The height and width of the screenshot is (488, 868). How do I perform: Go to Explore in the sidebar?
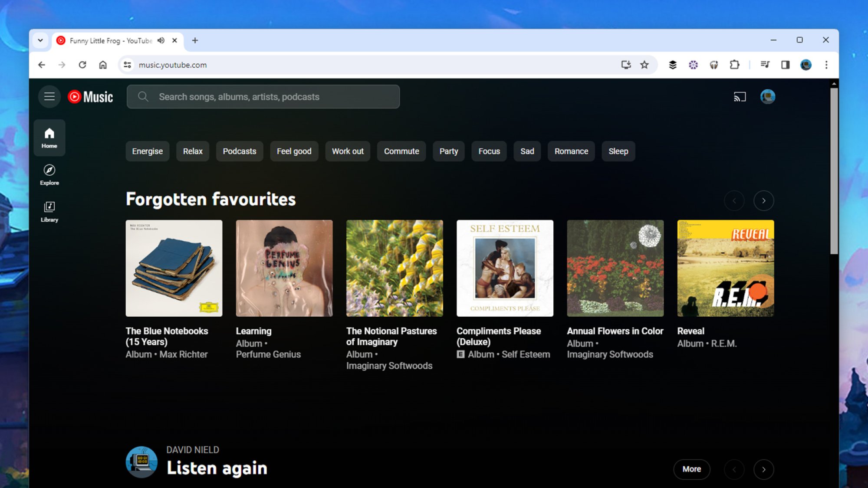pyautogui.click(x=49, y=175)
